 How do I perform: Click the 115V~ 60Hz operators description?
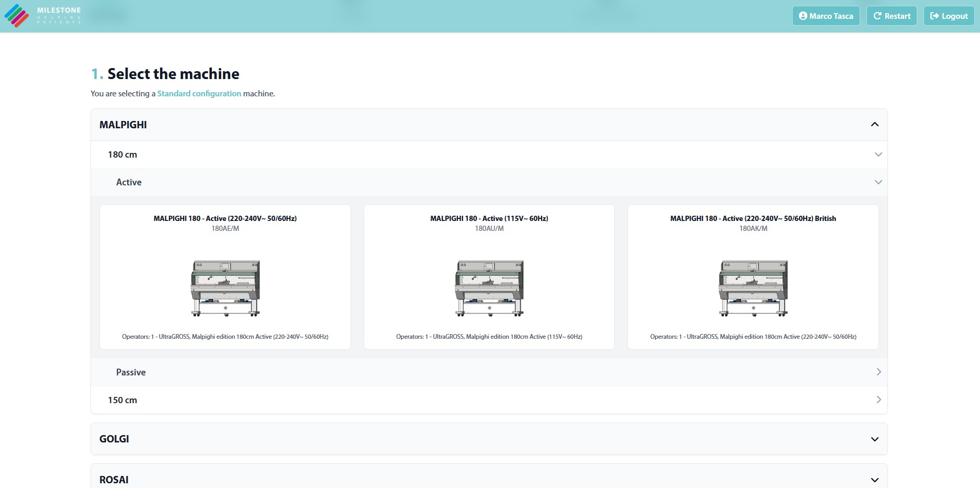pyautogui.click(x=489, y=337)
